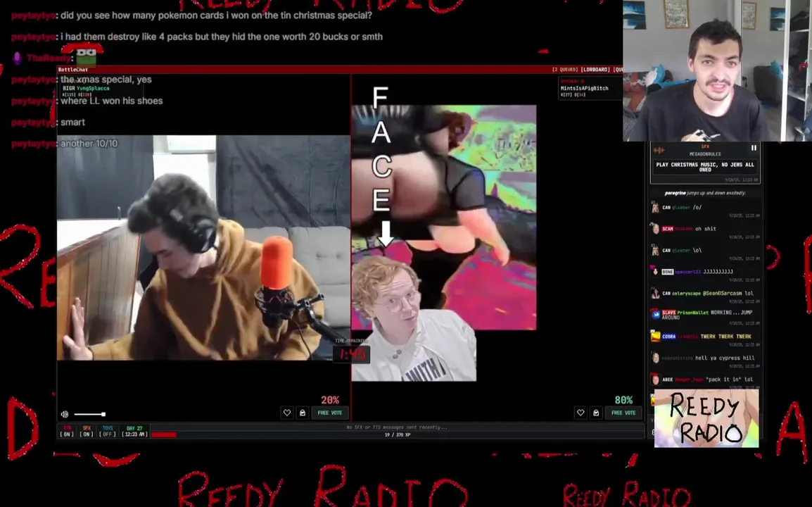812x507 pixels.
Task: Click the MEGADONRULES sender name
Action: (x=705, y=154)
